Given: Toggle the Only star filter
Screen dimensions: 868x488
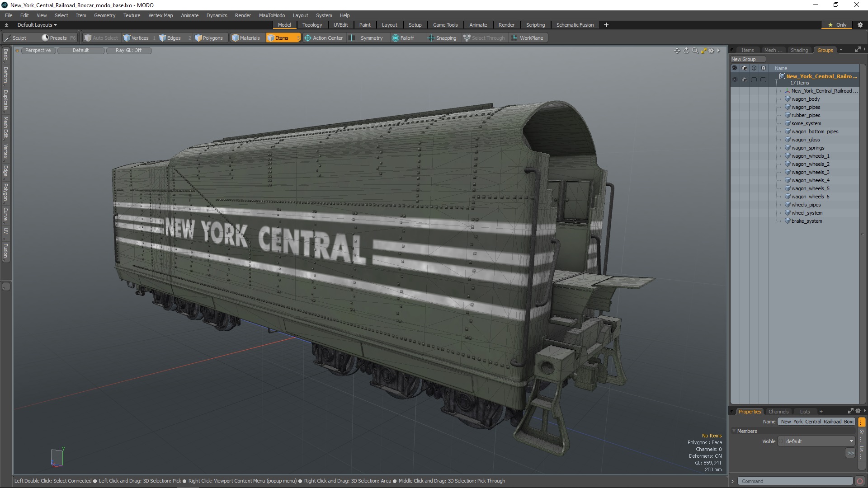Looking at the screenshot, I should pos(837,25).
